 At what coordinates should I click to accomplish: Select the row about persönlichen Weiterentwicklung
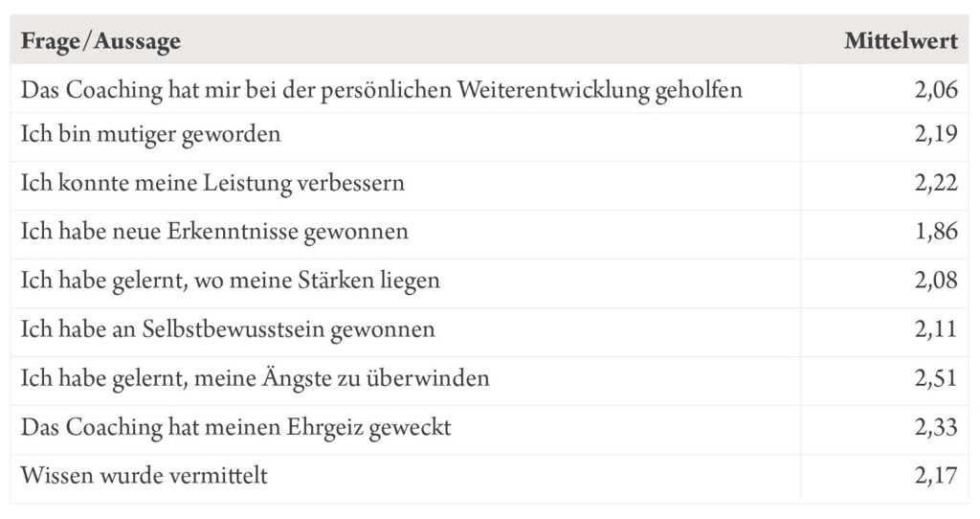(489, 89)
